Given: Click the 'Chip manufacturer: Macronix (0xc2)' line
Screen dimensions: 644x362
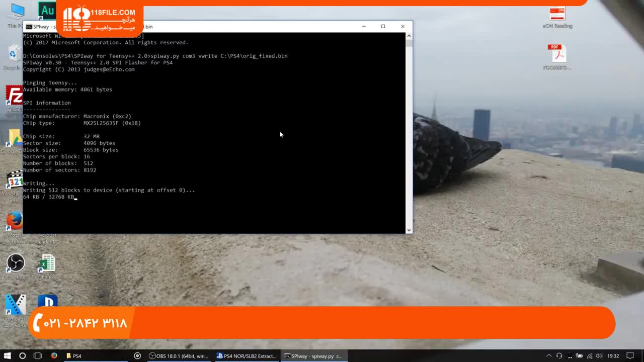Looking at the screenshot, I should [x=77, y=116].
